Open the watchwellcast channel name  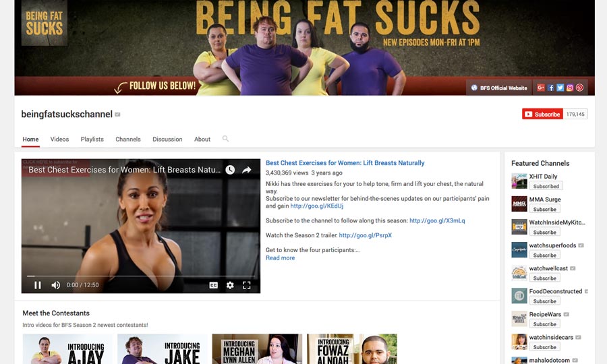548,268
